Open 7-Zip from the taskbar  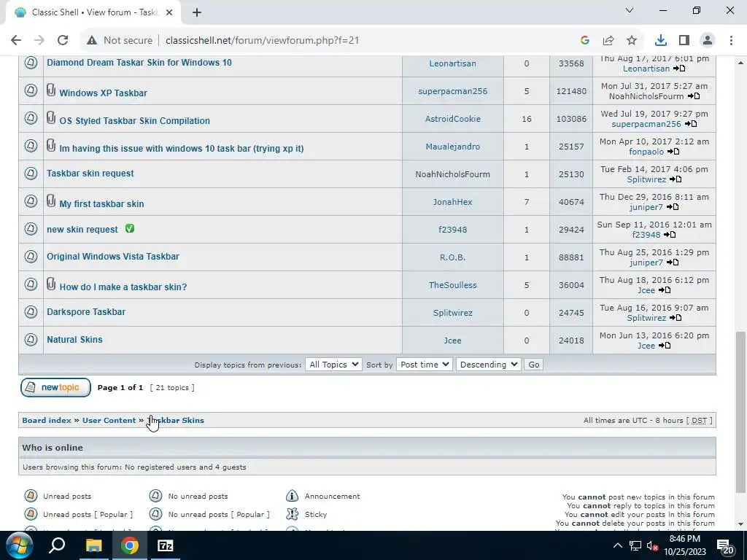click(166, 545)
